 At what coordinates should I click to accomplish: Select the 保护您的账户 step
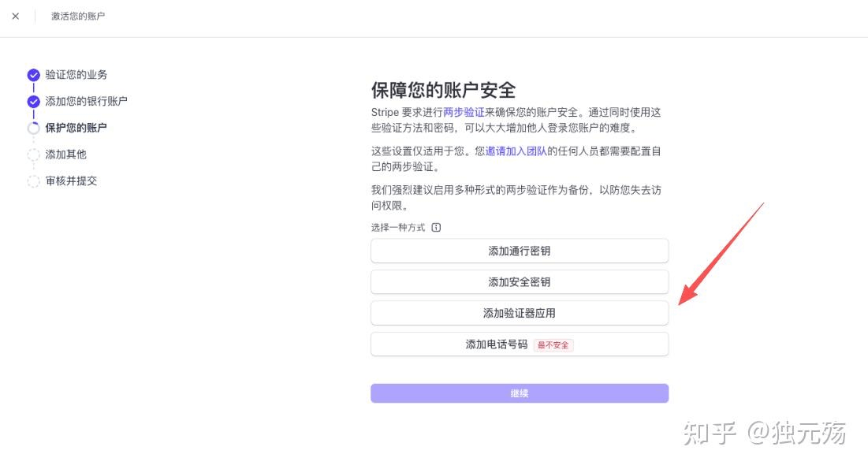pos(76,128)
